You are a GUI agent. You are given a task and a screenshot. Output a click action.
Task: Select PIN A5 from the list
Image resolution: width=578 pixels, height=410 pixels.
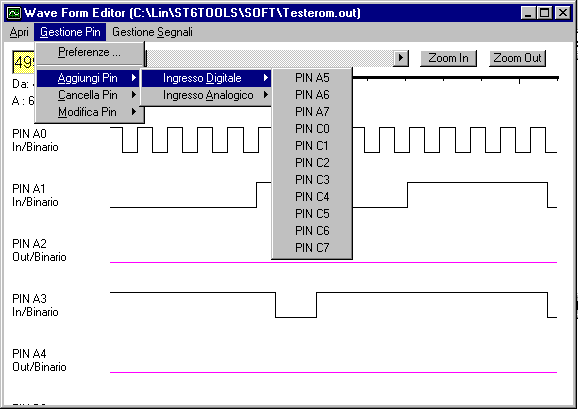pos(312,78)
